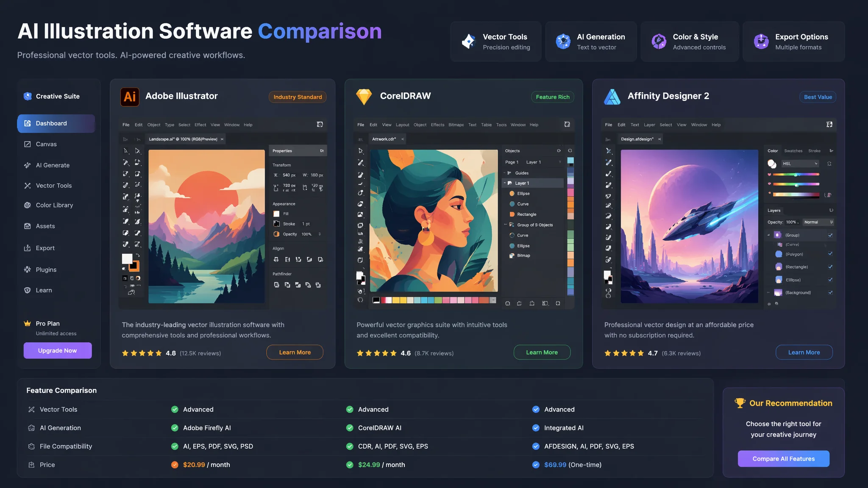The width and height of the screenshot is (868, 488).
Task: Swap fill and stroke in Illustrator toolbar
Action: point(138,255)
